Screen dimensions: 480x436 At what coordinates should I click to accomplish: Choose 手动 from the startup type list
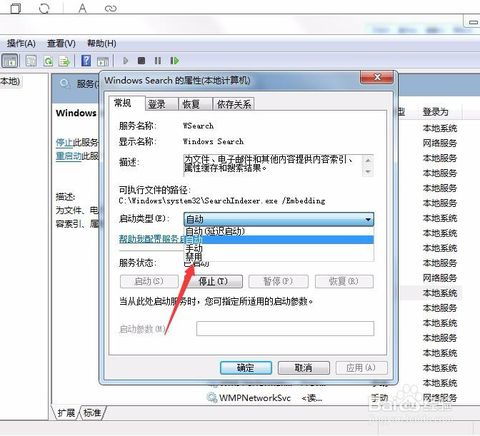click(x=194, y=248)
